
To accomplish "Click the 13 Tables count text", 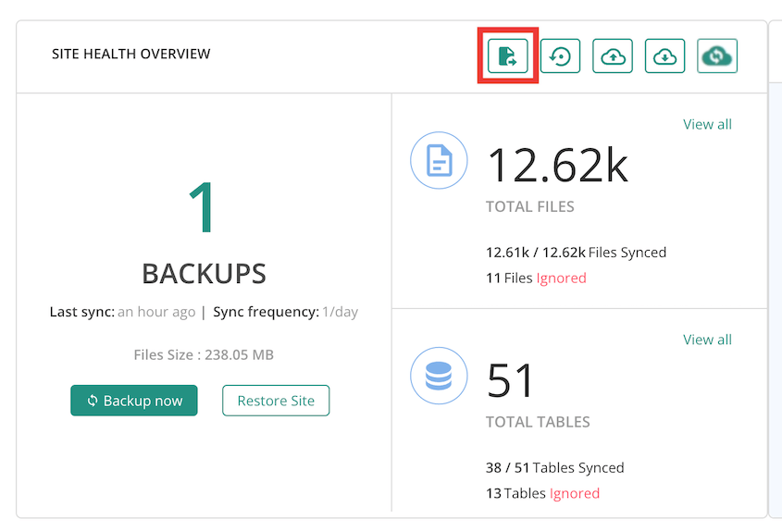I will pos(515,493).
